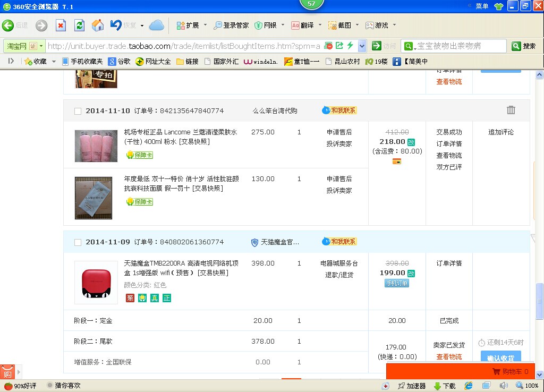The height and width of the screenshot is (392, 544).
Task: Refresh the page with the green reload icon
Action: click(x=80, y=25)
